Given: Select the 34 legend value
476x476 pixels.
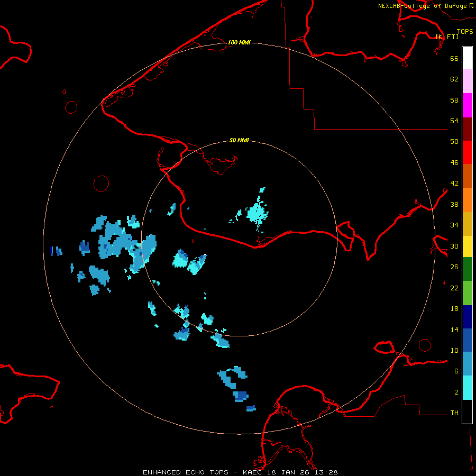Looking at the screenshot, I should (x=454, y=225).
